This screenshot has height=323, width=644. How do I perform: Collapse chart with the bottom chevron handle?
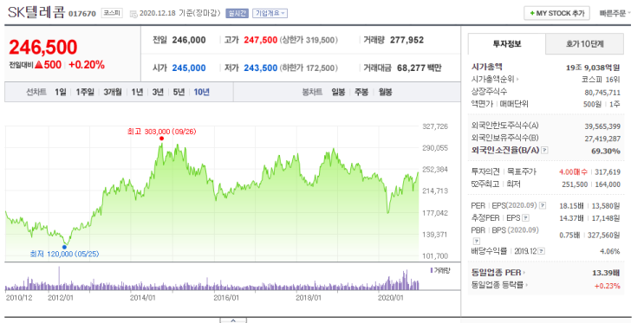point(233,320)
